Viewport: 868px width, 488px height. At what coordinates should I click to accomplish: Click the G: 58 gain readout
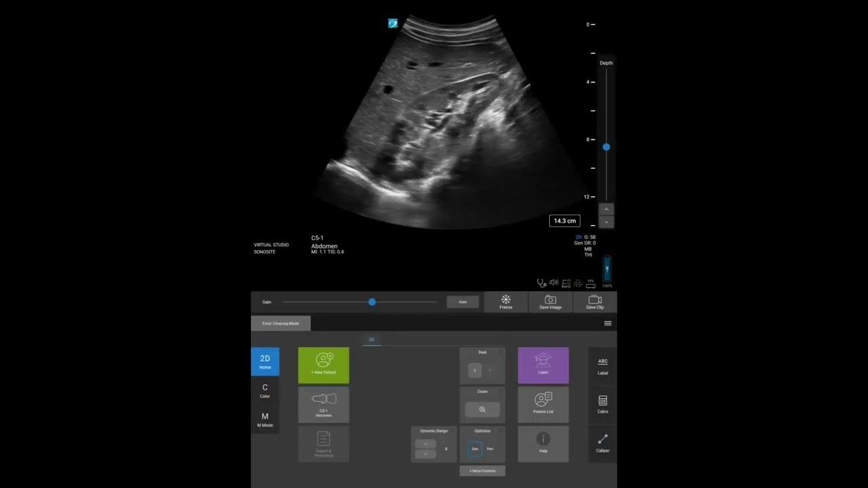(x=590, y=237)
